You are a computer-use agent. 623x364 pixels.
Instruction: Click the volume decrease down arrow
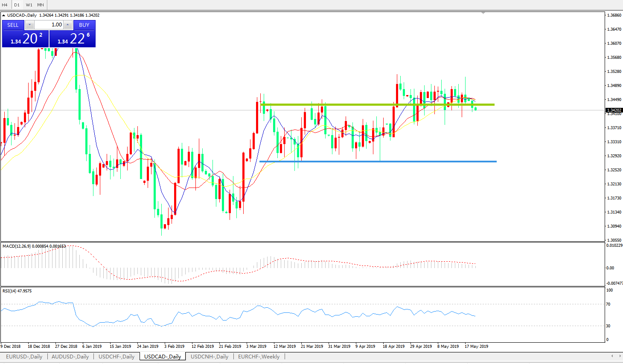click(x=30, y=25)
